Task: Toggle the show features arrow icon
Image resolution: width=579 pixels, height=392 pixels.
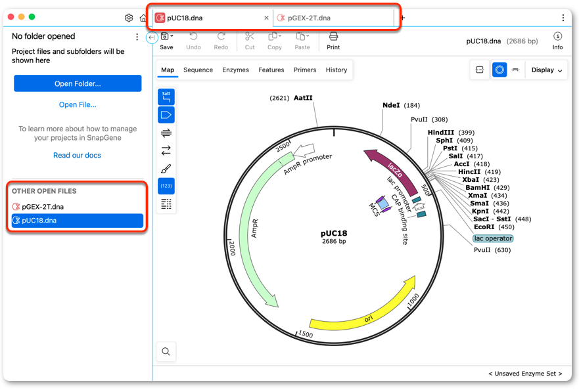Action: 166,115
